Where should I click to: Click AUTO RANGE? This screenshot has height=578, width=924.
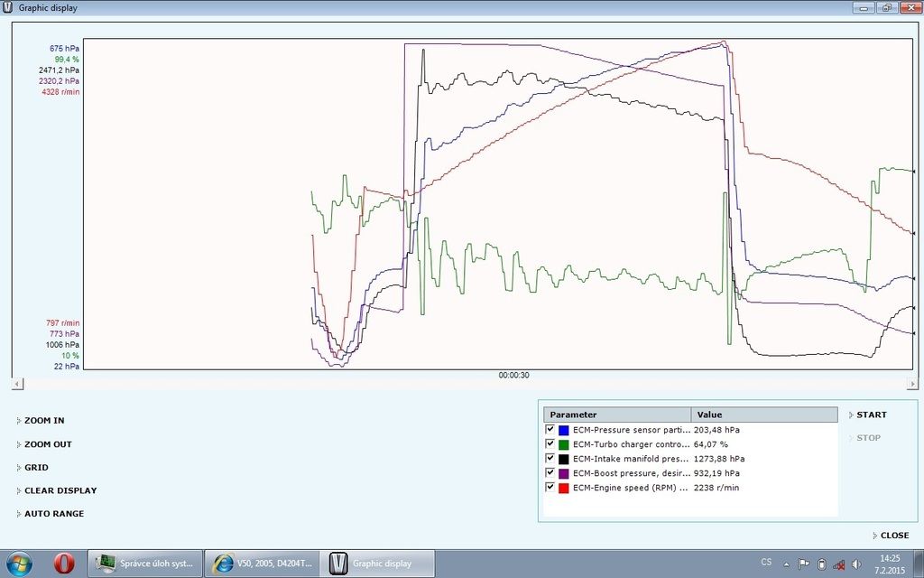tap(54, 514)
